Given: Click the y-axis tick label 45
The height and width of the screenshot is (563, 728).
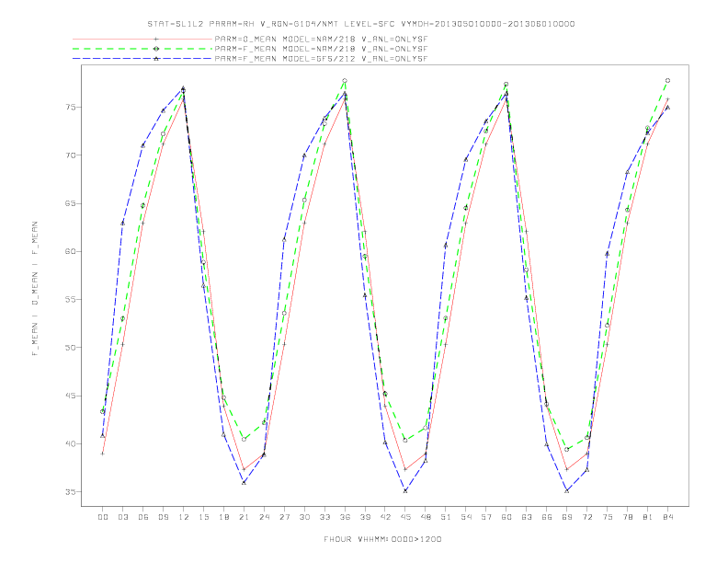Looking at the screenshot, I should (x=71, y=396).
